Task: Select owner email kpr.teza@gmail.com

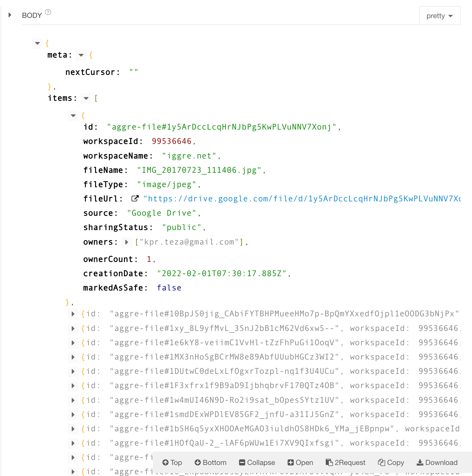Action: coord(189,242)
